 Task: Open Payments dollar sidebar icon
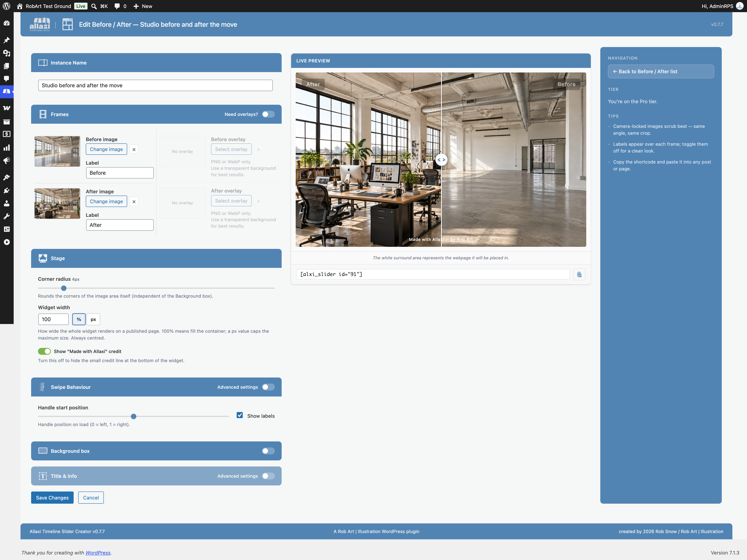click(6, 134)
